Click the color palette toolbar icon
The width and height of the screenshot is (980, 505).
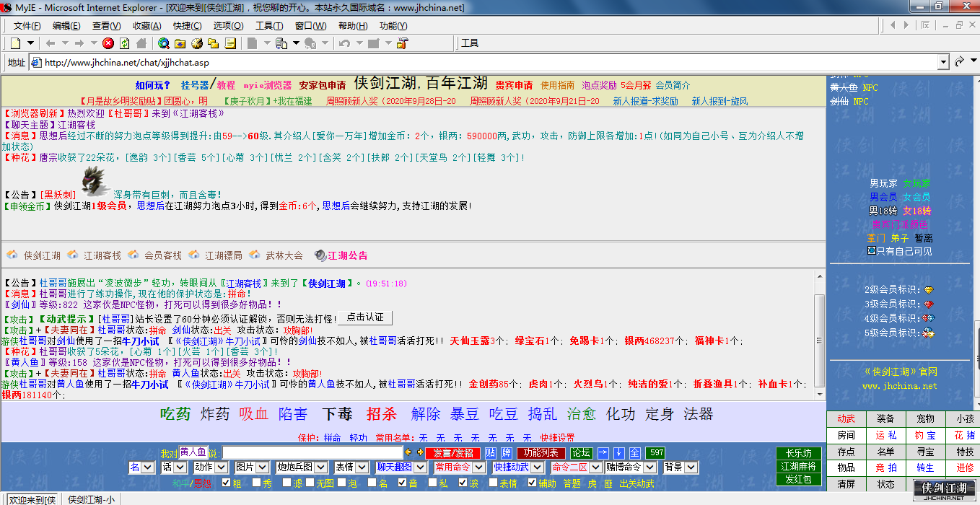(196, 43)
